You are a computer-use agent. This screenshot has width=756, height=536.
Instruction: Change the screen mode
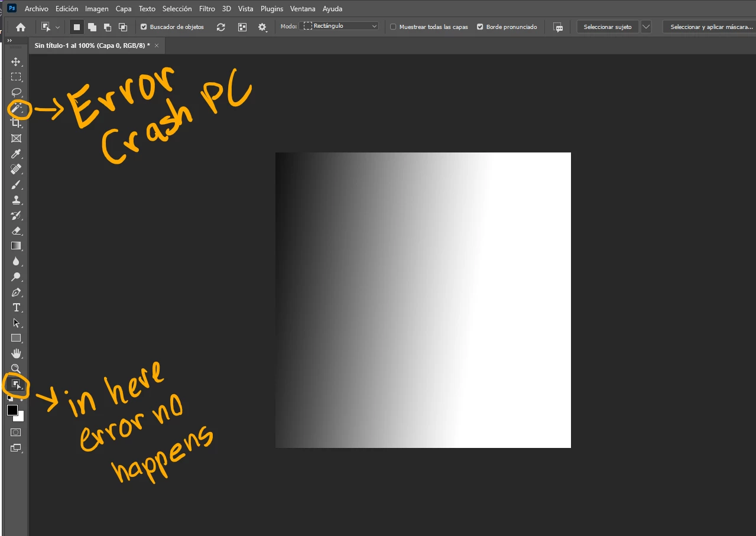click(x=16, y=448)
